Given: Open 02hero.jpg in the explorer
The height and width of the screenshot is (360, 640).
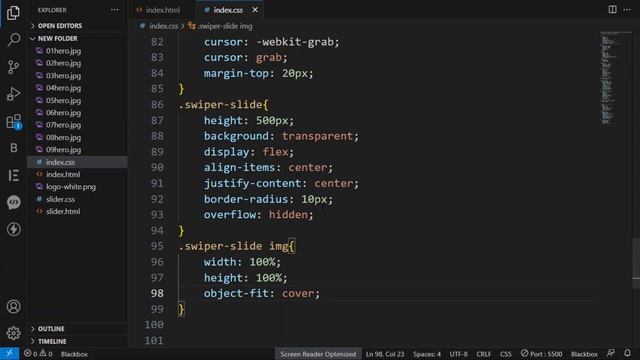Looking at the screenshot, I should tap(63, 63).
